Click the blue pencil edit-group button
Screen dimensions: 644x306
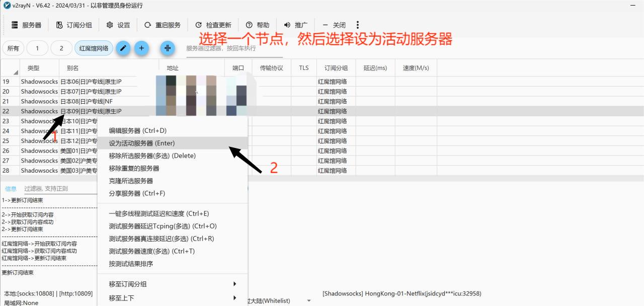[123, 48]
